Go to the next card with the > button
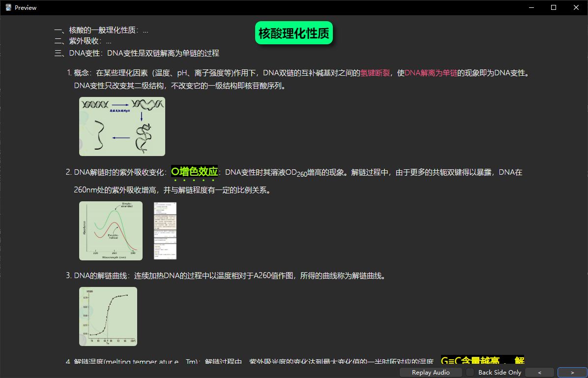 point(572,373)
